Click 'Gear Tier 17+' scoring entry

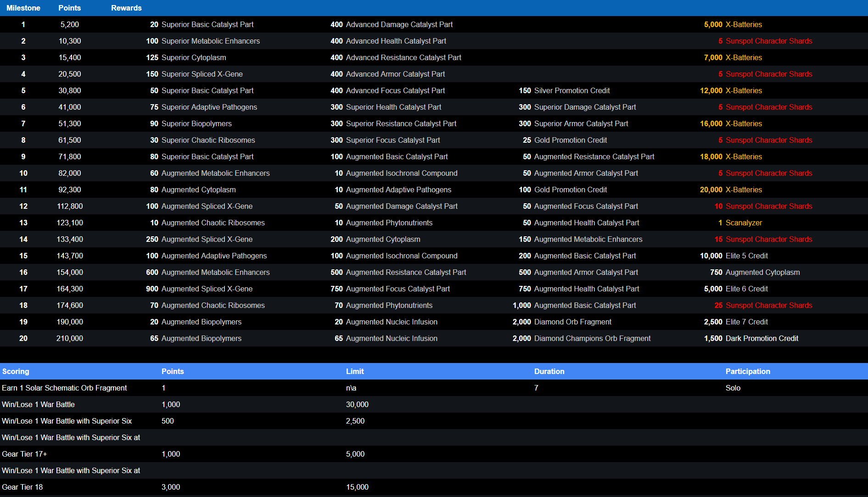pos(24,454)
